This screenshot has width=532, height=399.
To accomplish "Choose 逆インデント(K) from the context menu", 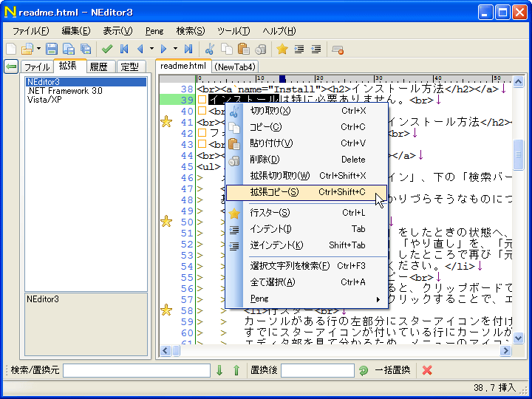I will click(307, 245).
